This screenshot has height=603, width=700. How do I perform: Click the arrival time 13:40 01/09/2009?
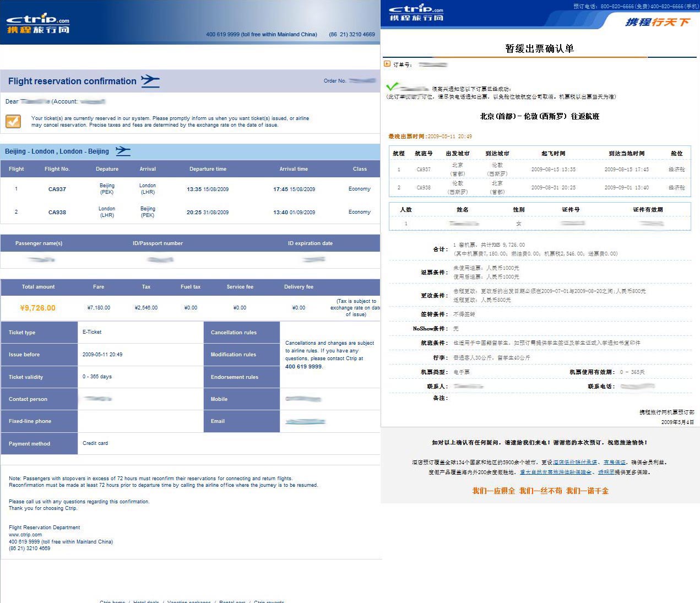tap(294, 213)
